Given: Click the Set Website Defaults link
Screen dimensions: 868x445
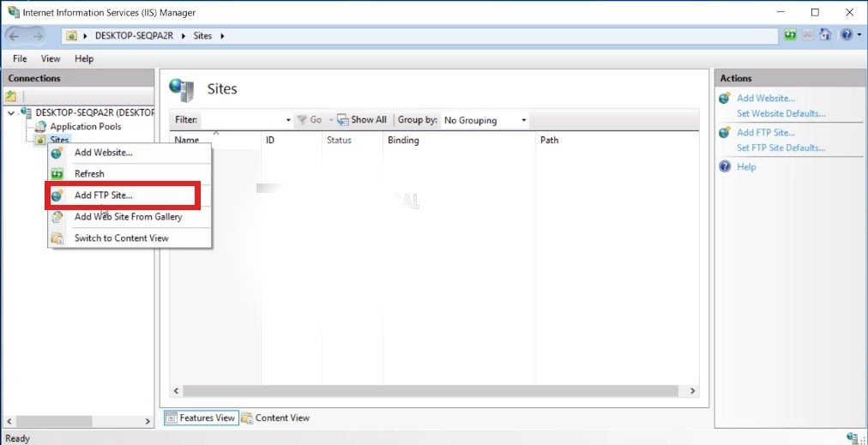Looking at the screenshot, I should pos(781,114).
